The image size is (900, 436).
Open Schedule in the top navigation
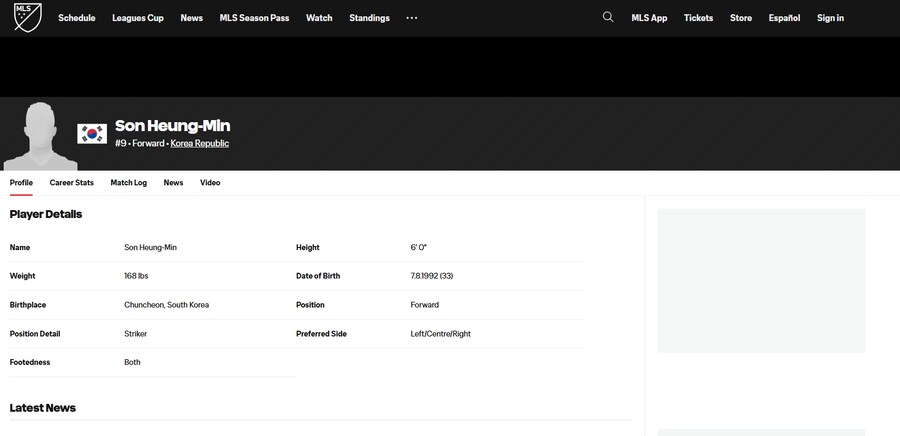(76, 18)
